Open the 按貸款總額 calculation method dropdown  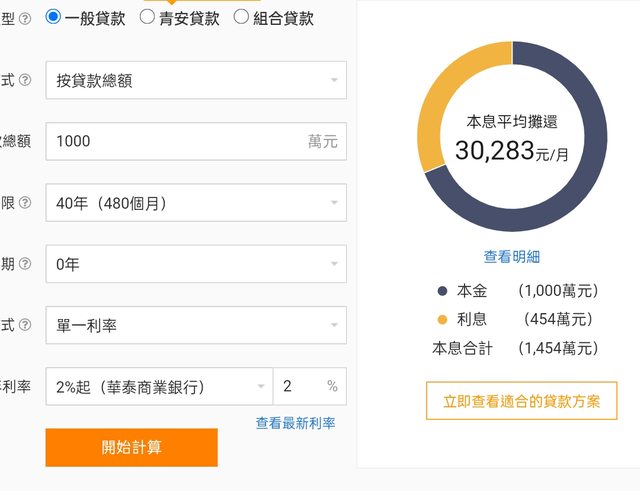(x=196, y=80)
